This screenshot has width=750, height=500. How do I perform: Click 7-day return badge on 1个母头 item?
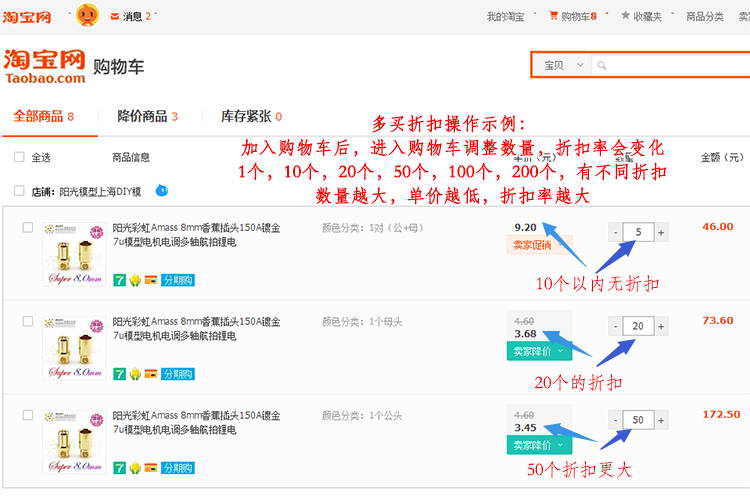[119, 374]
